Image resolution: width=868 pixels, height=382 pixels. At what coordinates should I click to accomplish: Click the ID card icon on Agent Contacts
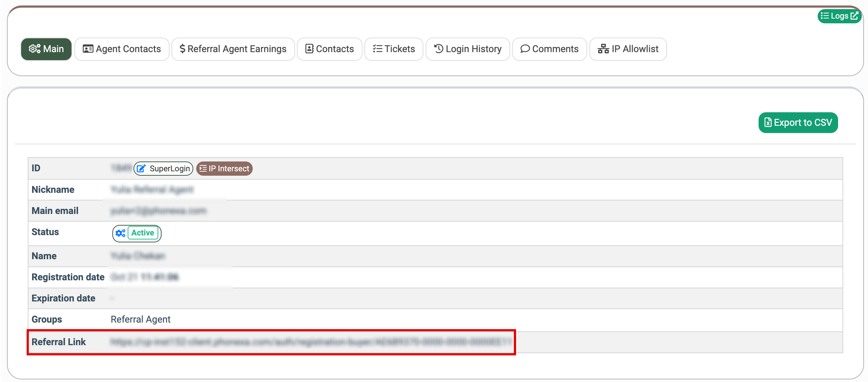click(88, 49)
